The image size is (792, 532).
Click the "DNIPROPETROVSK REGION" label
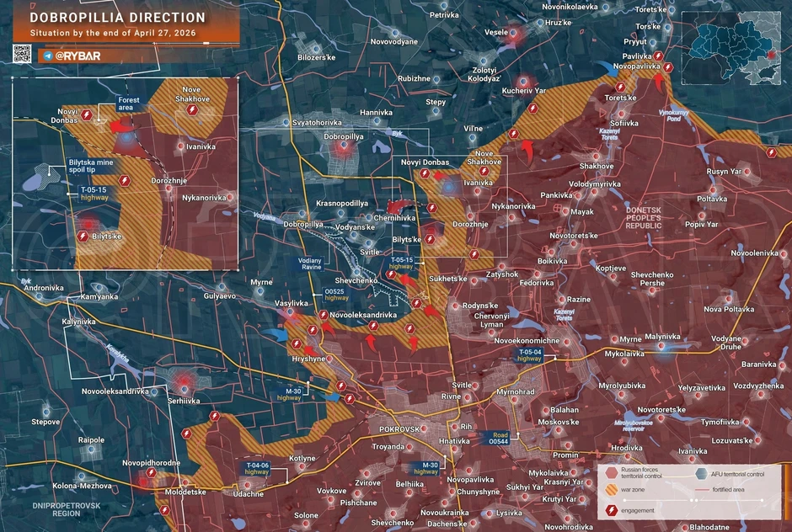coord(67,509)
